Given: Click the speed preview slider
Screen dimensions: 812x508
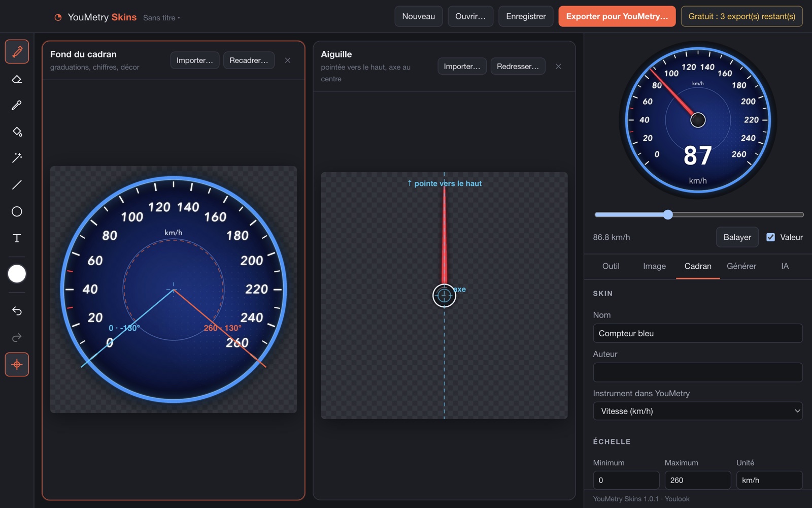Looking at the screenshot, I should pos(699,215).
